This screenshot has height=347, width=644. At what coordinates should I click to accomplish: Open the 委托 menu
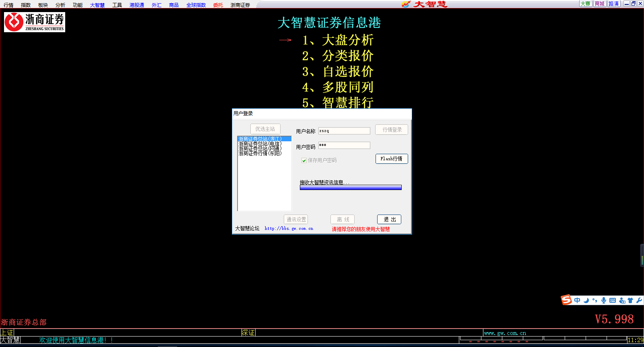pyautogui.click(x=218, y=5)
